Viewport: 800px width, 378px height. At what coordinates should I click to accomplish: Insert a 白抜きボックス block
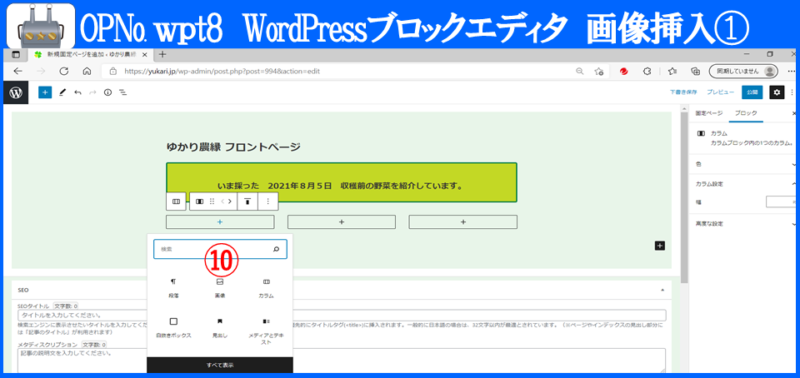coord(173,327)
